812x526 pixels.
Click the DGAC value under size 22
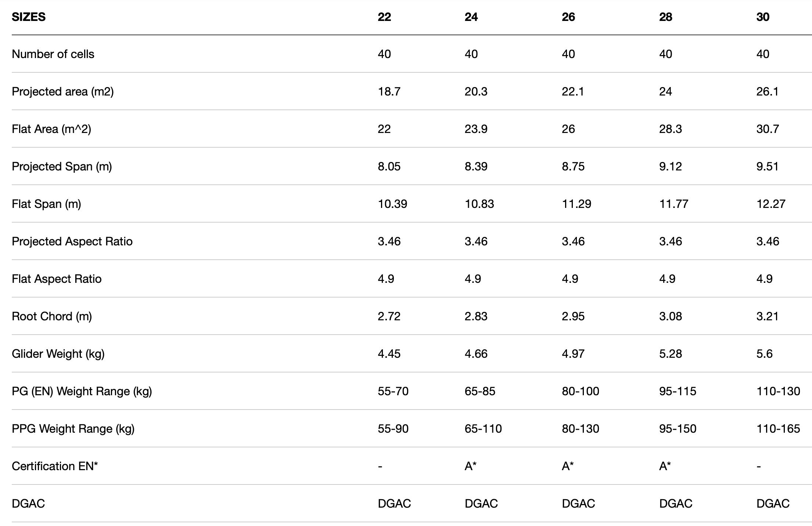pyautogui.click(x=394, y=503)
